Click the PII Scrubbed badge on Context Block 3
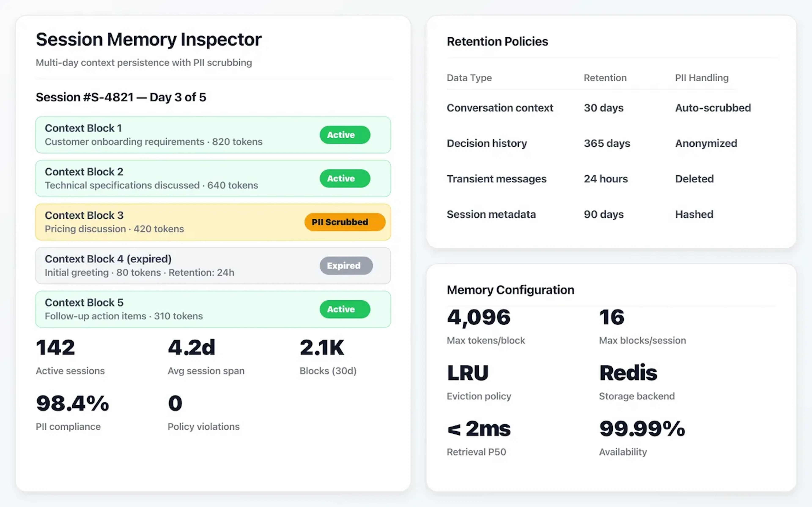The width and height of the screenshot is (812, 507). coord(345,222)
